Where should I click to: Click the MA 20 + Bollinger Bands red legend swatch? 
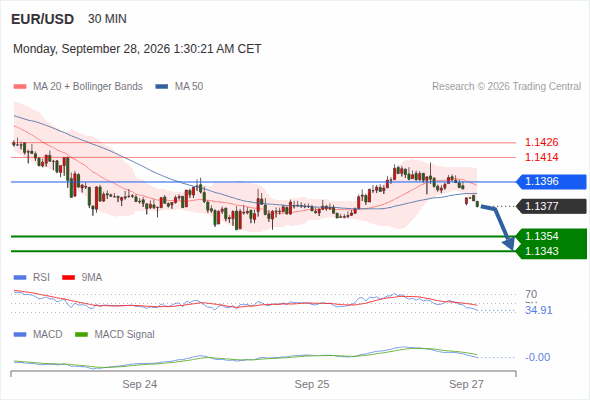click(x=20, y=87)
